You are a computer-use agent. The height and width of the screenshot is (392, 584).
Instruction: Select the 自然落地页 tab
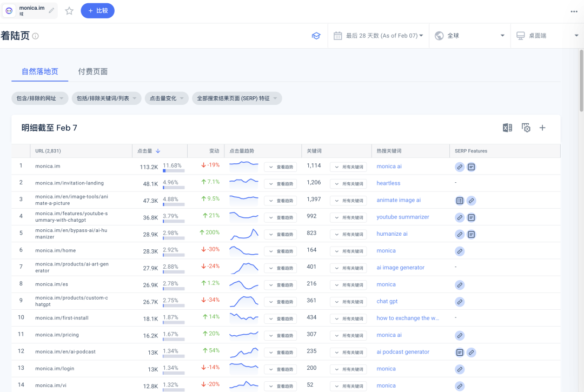[39, 71]
